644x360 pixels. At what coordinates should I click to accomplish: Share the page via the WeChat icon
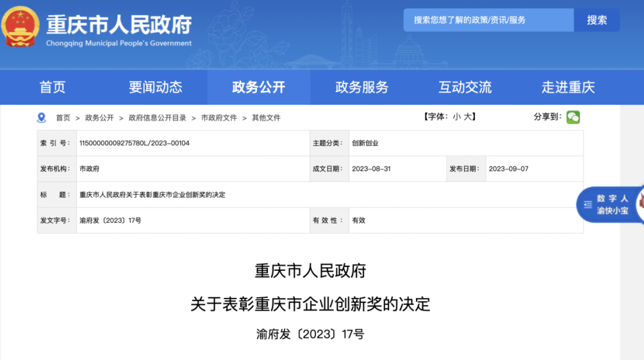click(x=573, y=117)
